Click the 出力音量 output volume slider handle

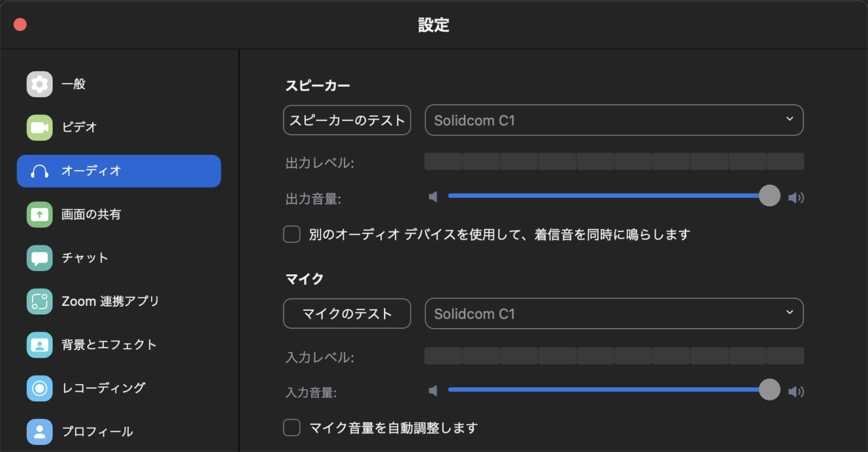[x=770, y=196]
